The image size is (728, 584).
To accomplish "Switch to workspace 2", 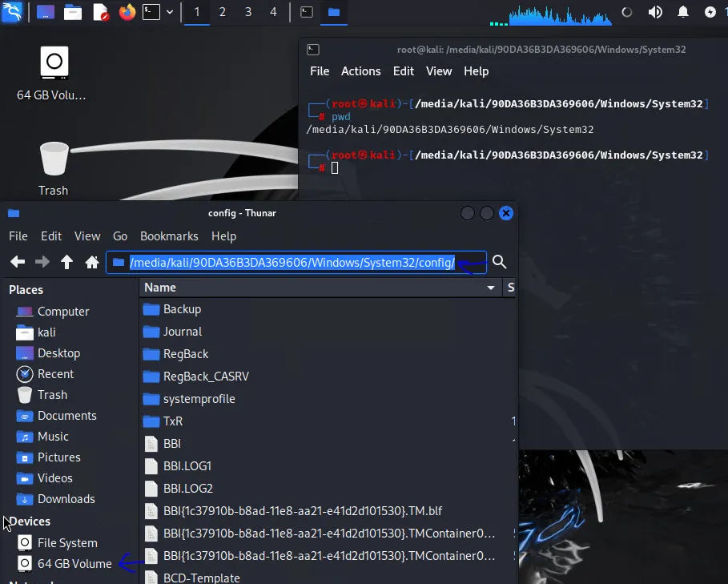I will tap(223, 12).
